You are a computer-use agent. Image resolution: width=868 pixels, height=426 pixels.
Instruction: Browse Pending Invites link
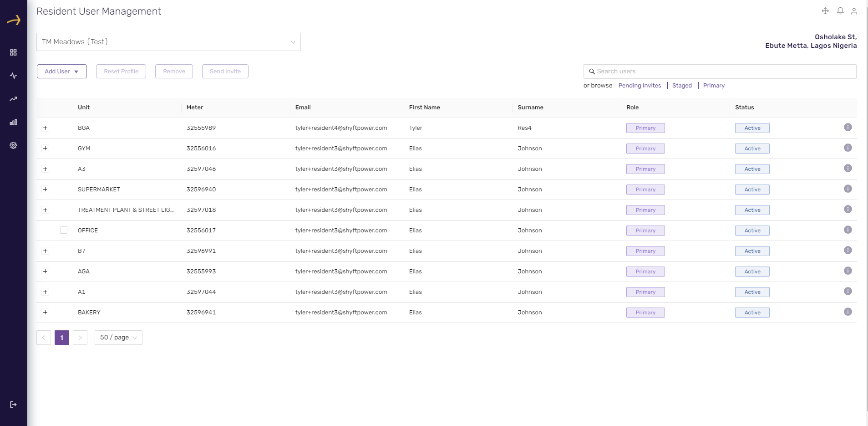[640, 86]
